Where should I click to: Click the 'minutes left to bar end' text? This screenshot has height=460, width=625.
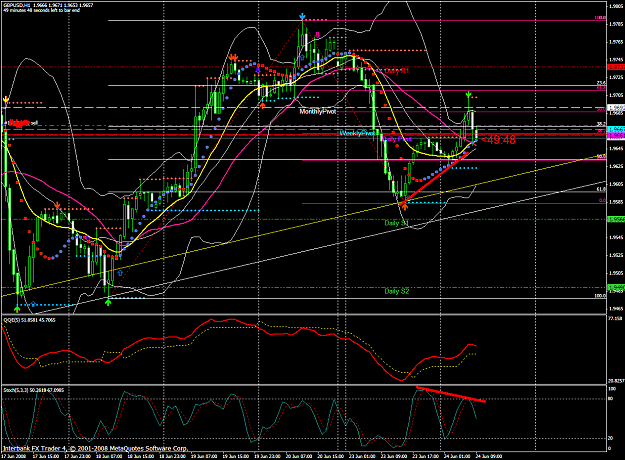point(41,10)
